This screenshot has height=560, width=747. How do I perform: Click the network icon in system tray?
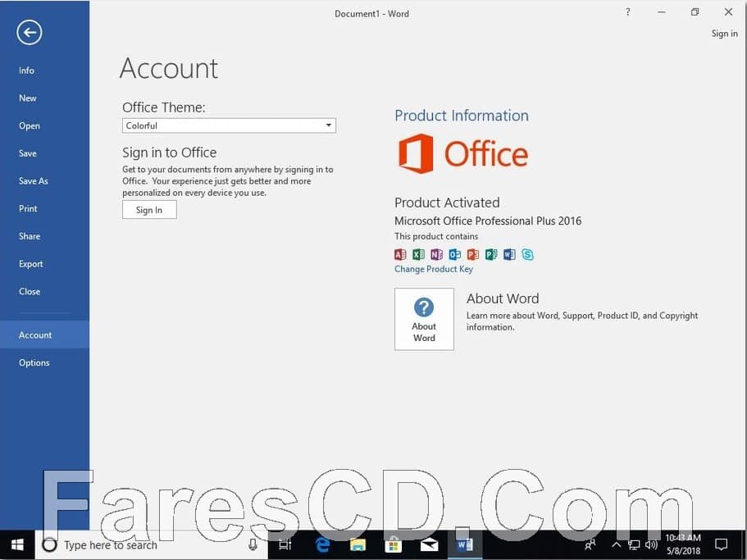(x=634, y=544)
